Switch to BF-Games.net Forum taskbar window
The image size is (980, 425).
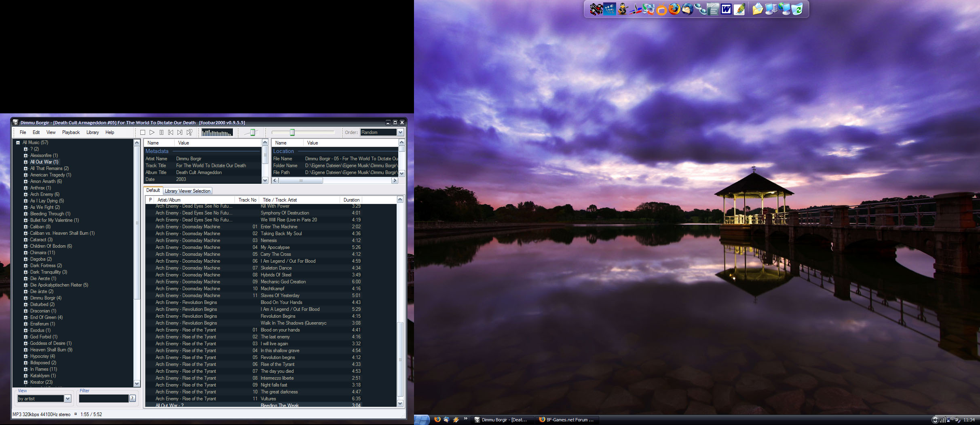pyautogui.click(x=566, y=420)
